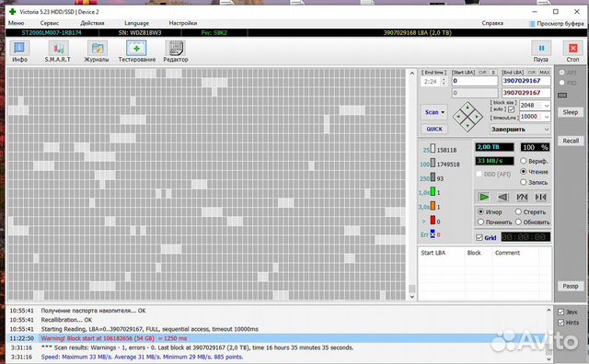
Task: Click the QUICK scan button
Action: click(434, 129)
